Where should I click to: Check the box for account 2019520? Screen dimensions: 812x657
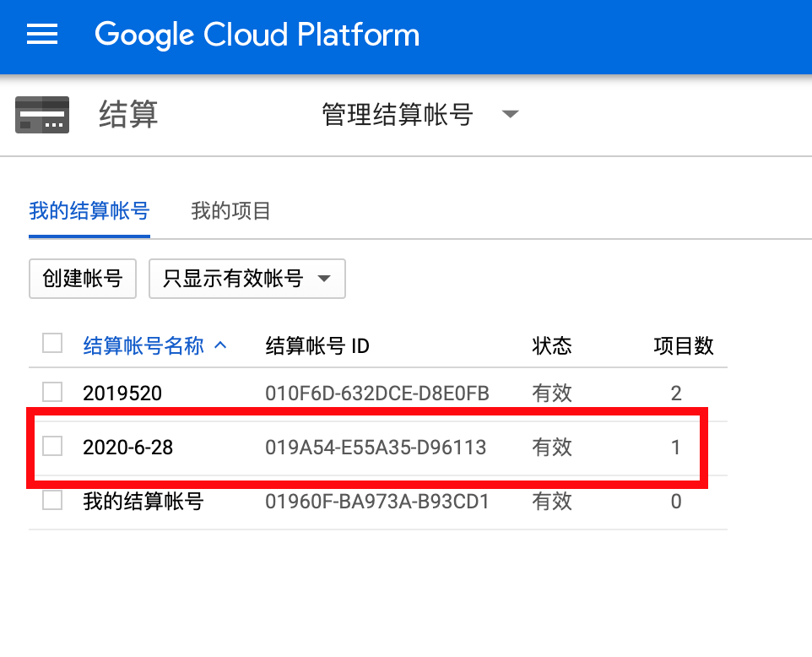(x=52, y=392)
